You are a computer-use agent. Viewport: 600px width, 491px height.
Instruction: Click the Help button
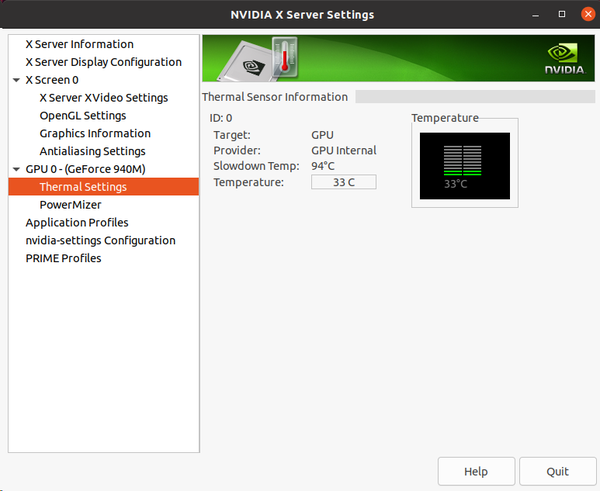pos(476,471)
